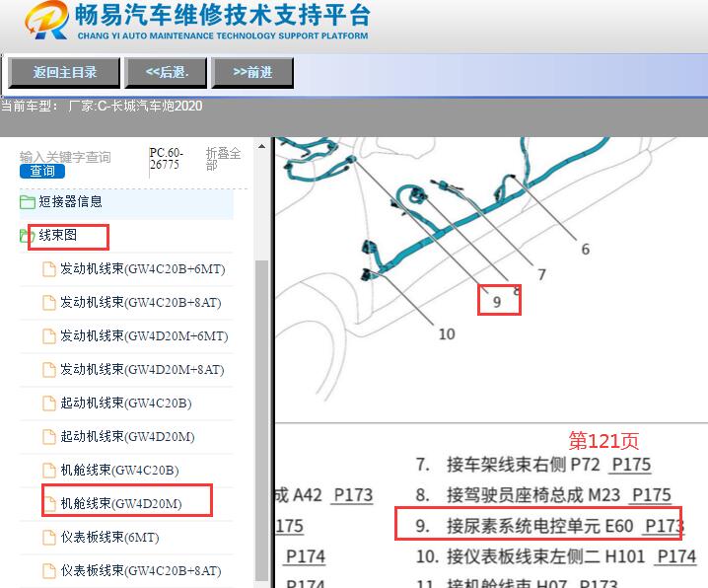Select 发动机线束(GW4D20M+6MT) entry
Viewport: 708px width, 588px height.
145,335
